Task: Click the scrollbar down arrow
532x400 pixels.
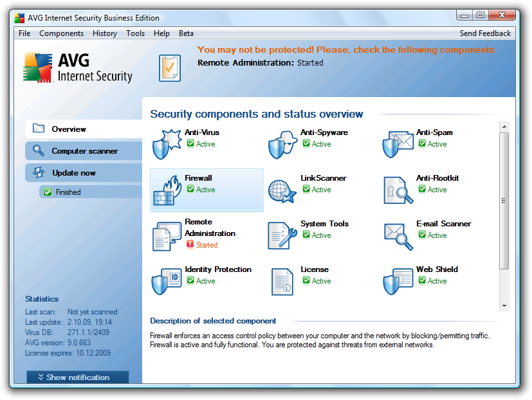Action: 504,305
